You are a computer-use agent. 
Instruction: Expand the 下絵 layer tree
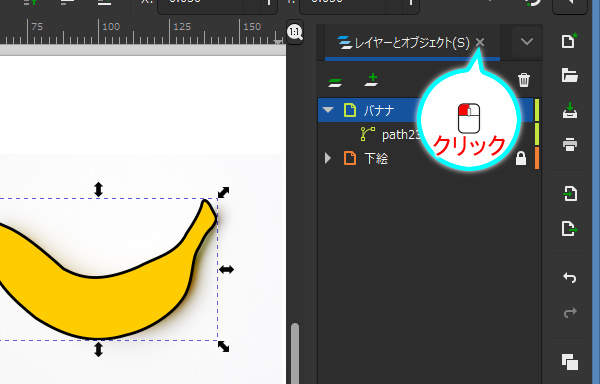(328, 158)
